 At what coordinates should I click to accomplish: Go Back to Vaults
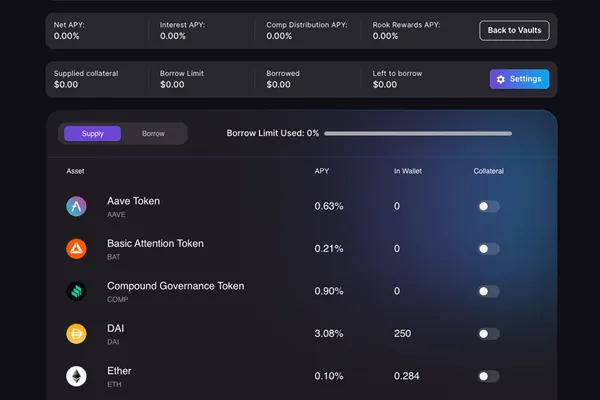pos(514,30)
